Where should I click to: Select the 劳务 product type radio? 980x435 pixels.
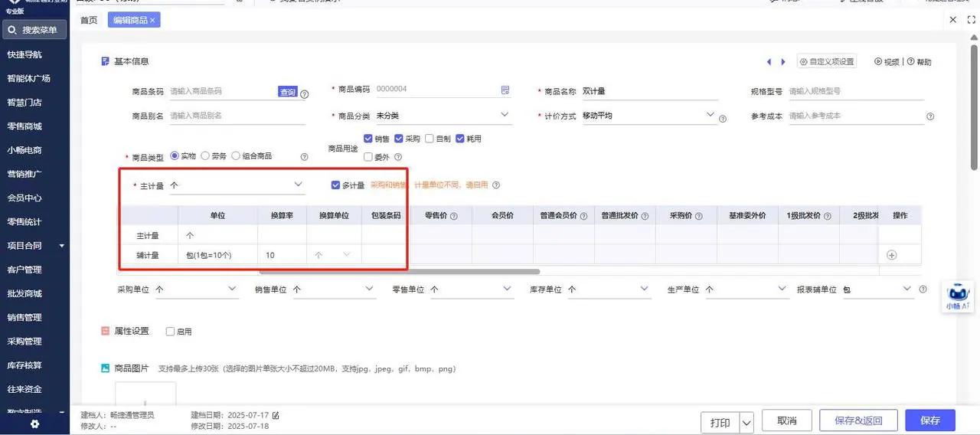[x=205, y=155]
